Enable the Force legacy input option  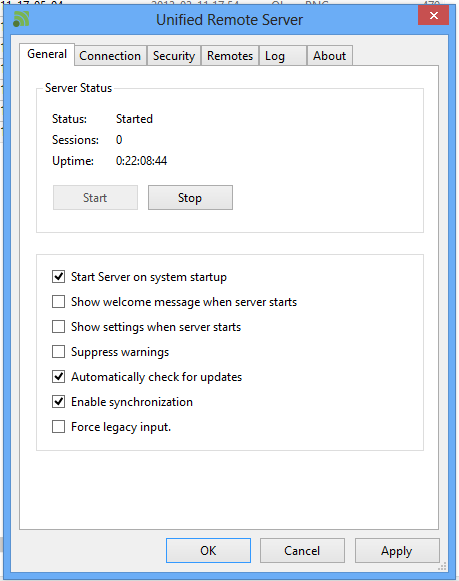pyautogui.click(x=59, y=426)
